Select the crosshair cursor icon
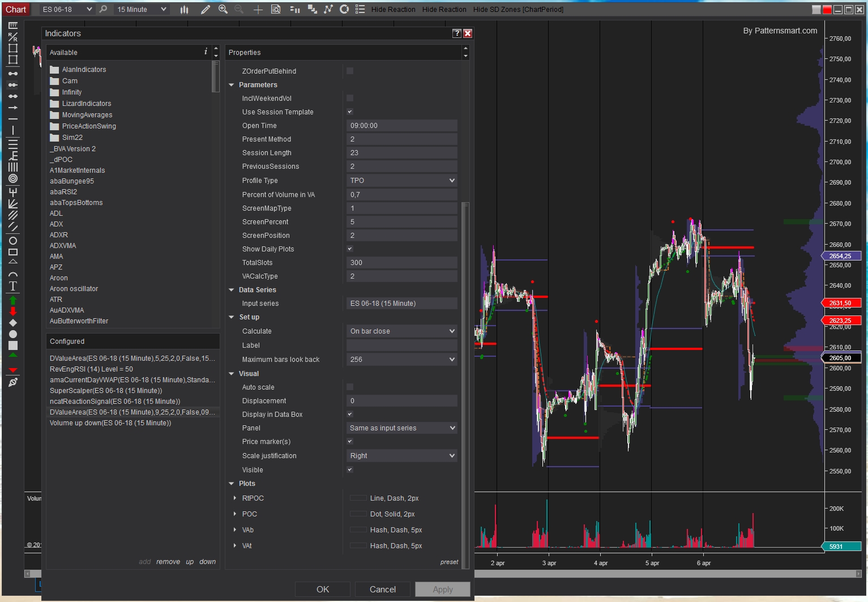This screenshot has width=868, height=602. point(258,10)
